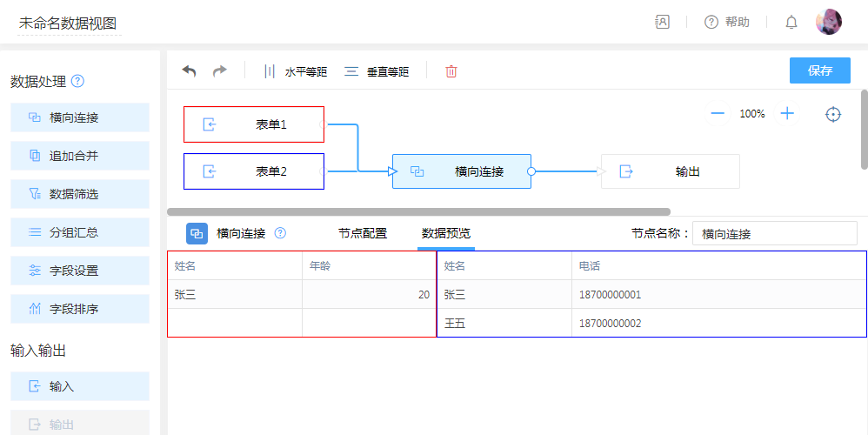Image resolution: width=868 pixels, height=435 pixels.
Task: Click the horizontal canvas scrollbar
Action: tap(417, 211)
